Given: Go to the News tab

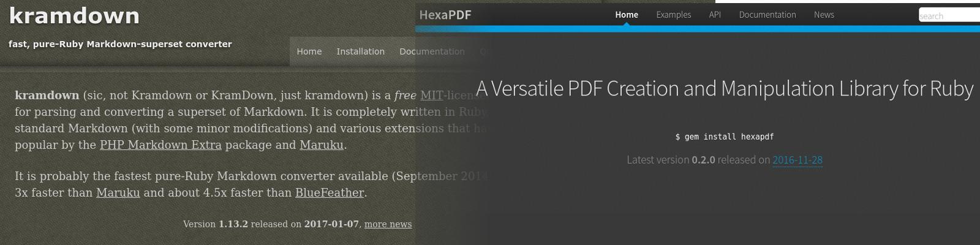Looking at the screenshot, I should click(824, 15).
